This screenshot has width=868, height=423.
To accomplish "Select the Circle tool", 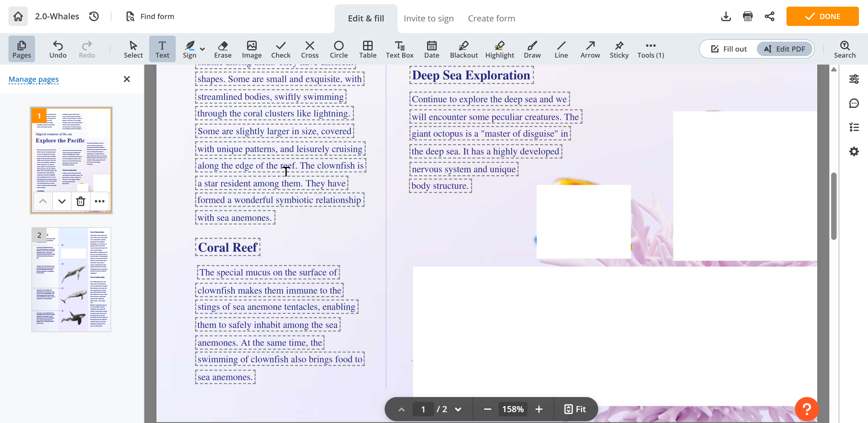I will pos(339,49).
